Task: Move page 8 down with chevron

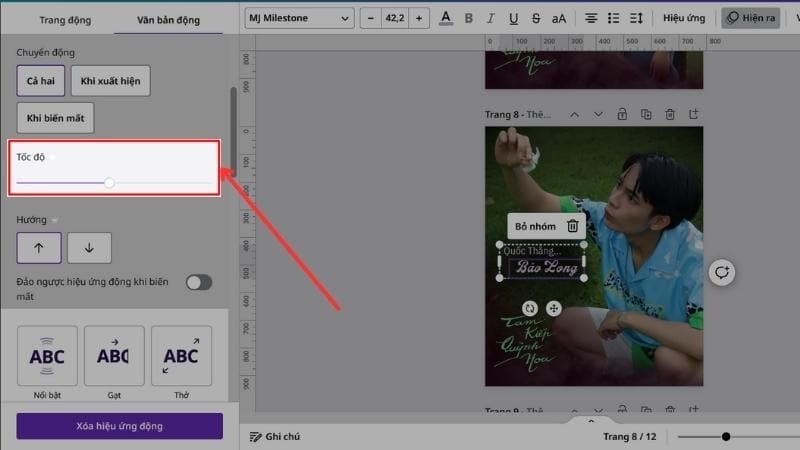Action: [597, 115]
